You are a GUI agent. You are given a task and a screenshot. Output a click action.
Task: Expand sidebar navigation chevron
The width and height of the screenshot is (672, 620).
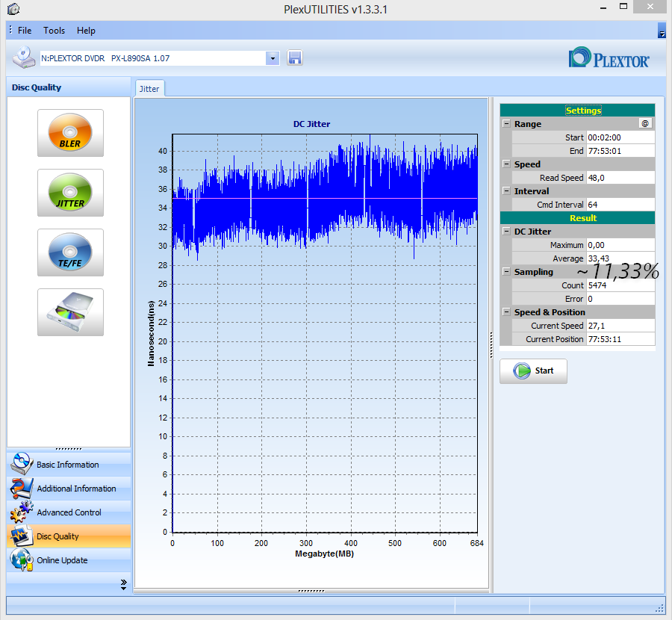[x=123, y=584]
